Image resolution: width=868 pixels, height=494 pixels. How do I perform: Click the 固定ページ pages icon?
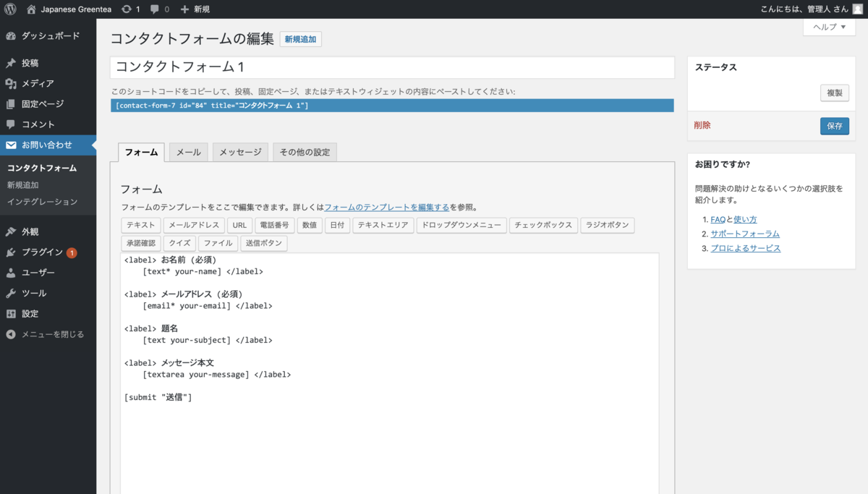coord(11,103)
